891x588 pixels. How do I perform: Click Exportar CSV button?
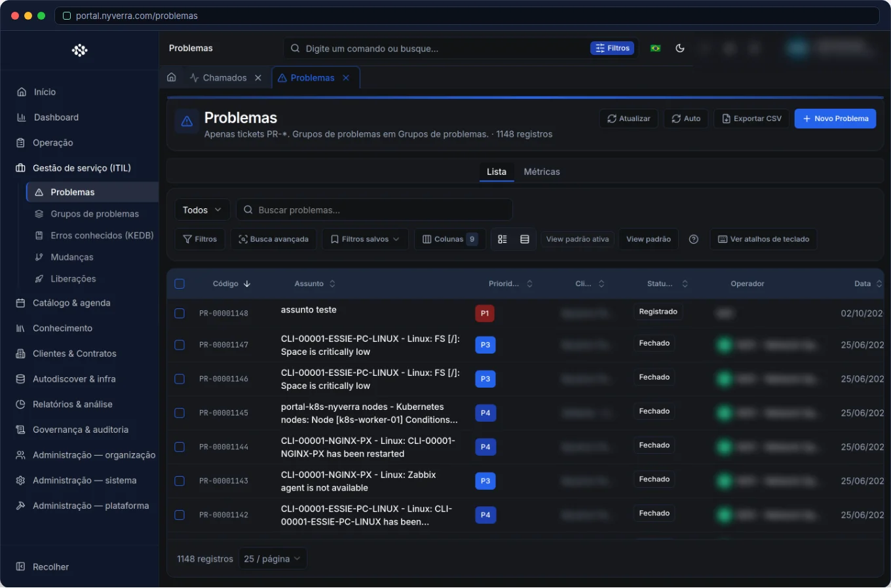pyautogui.click(x=751, y=119)
